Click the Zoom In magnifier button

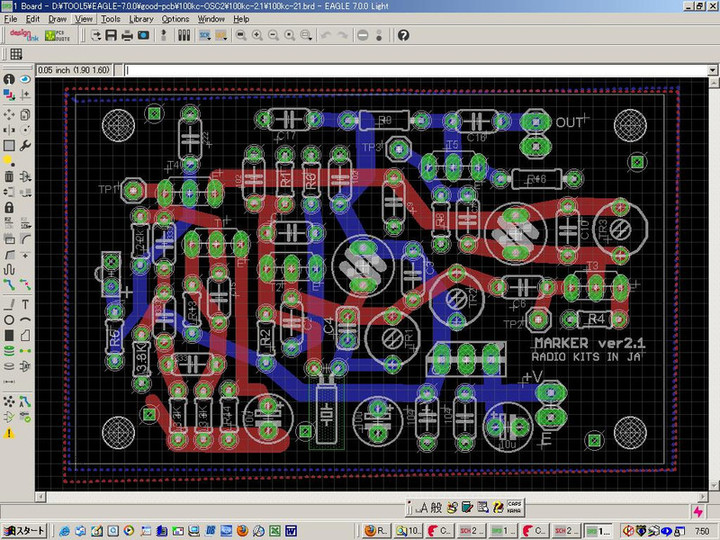(257, 35)
